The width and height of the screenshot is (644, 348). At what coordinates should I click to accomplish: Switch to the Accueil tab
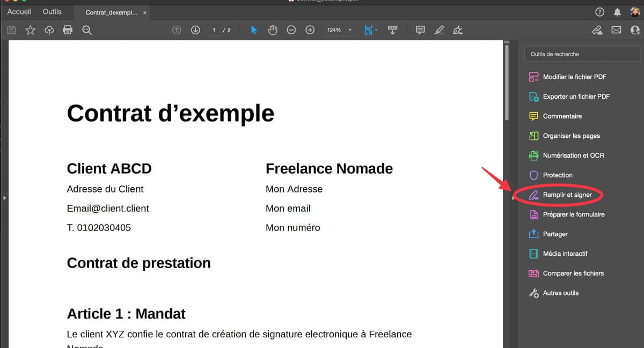[x=19, y=12]
